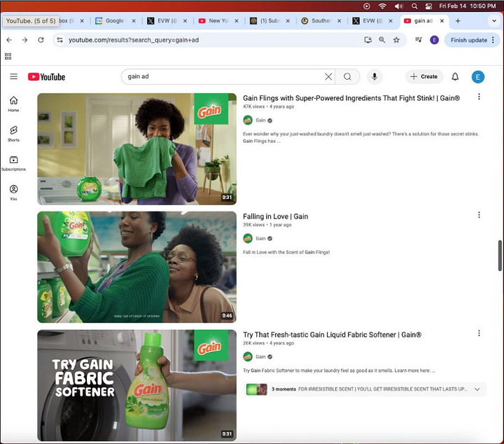Go forward in browser history
The image size is (504, 444).
click(x=24, y=40)
